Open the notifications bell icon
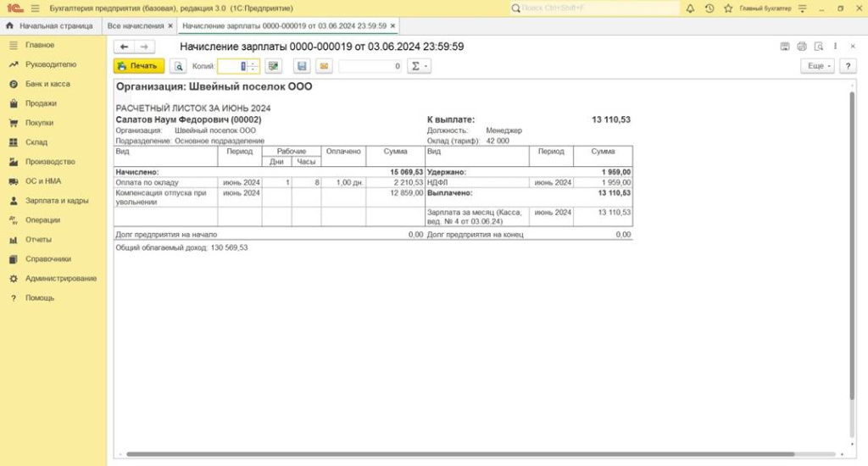Screen dimensions: 868x466 click(x=690, y=8)
